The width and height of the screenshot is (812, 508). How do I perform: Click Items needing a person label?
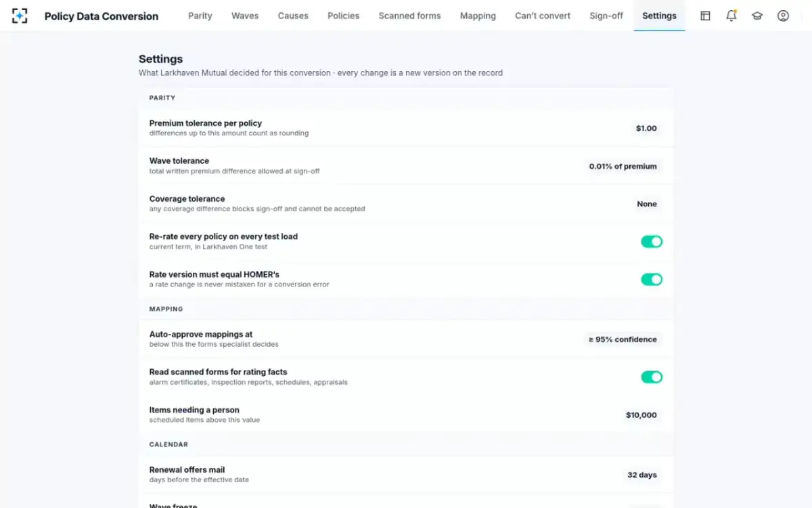click(194, 410)
